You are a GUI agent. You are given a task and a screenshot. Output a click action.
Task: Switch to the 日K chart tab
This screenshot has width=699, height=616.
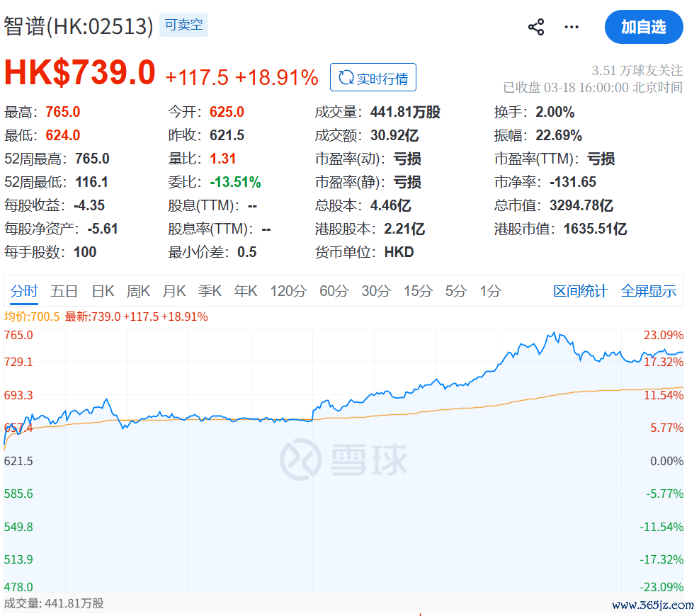point(103,291)
